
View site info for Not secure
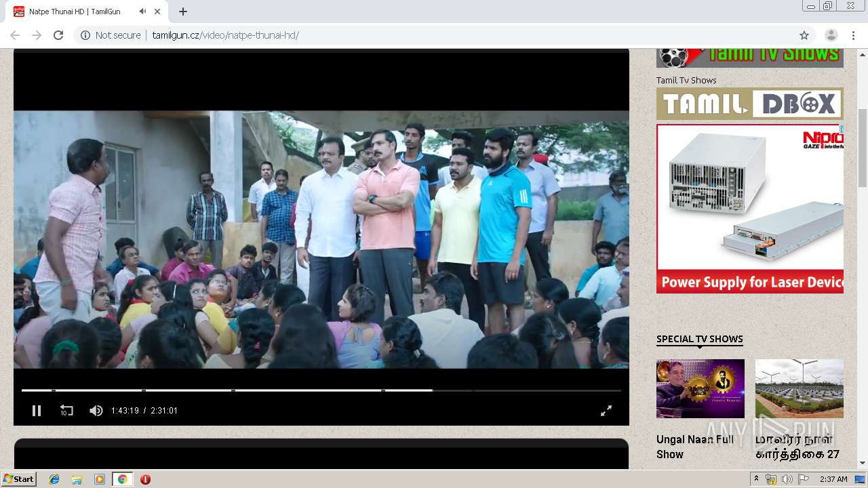tap(111, 35)
